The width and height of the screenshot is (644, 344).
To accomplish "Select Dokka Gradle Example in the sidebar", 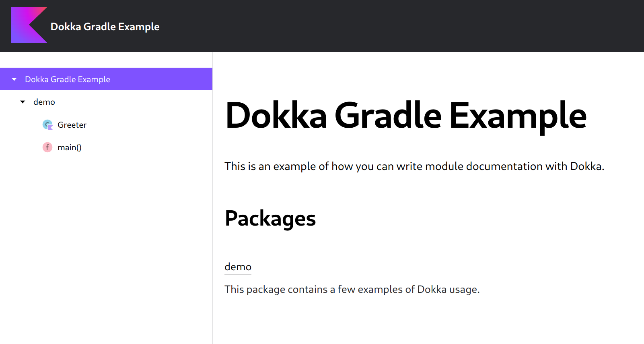I will pyautogui.click(x=68, y=79).
